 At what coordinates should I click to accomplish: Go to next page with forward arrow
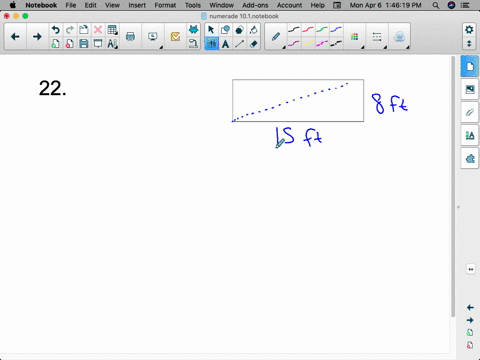37,37
